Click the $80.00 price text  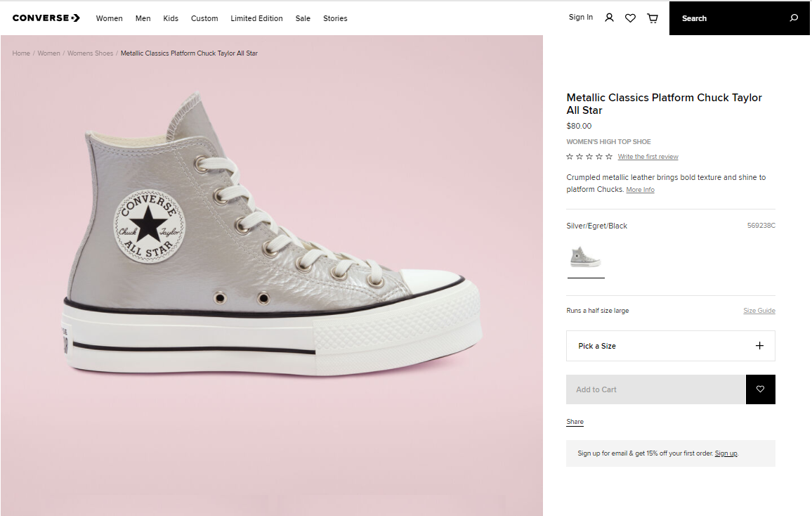(x=579, y=126)
